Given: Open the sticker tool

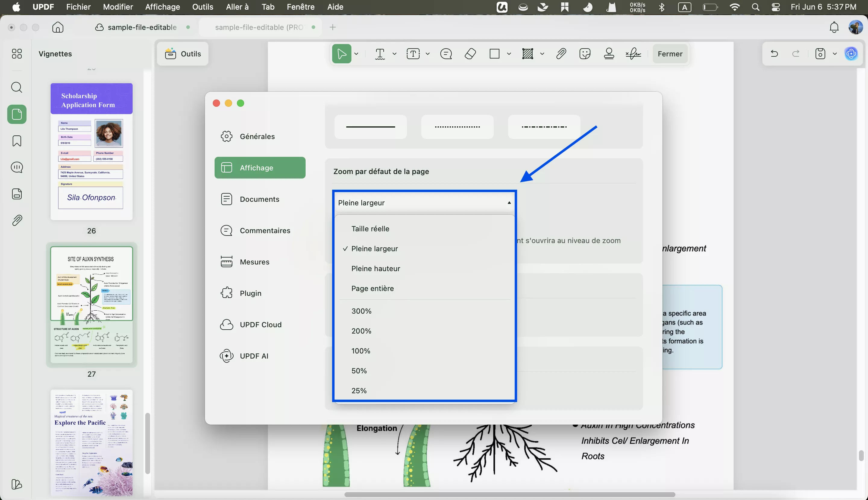Looking at the screenshot, I should 584,54.
